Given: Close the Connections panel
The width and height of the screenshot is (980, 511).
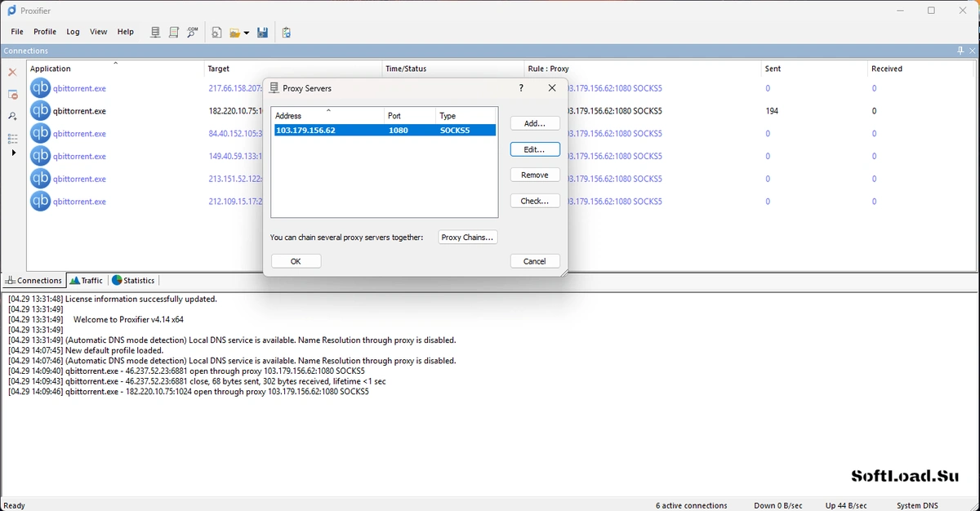Looking at the screenshot, I should (x=972, y=51).
